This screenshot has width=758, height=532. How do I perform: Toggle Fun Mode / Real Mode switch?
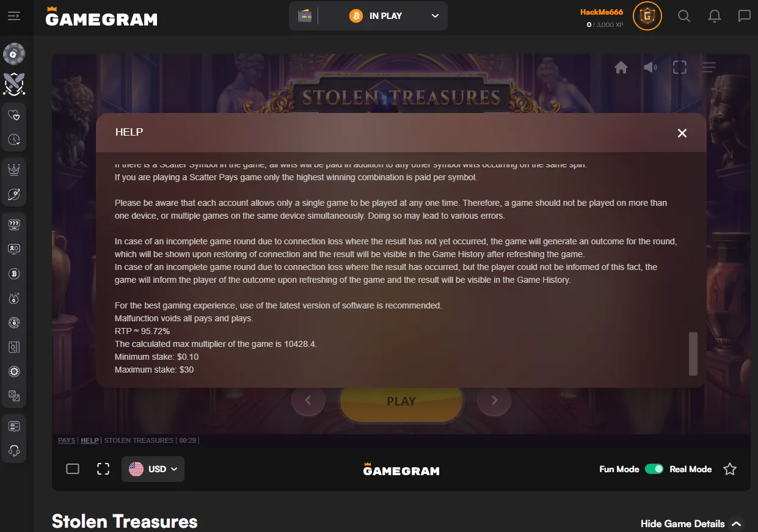(654, 469)
